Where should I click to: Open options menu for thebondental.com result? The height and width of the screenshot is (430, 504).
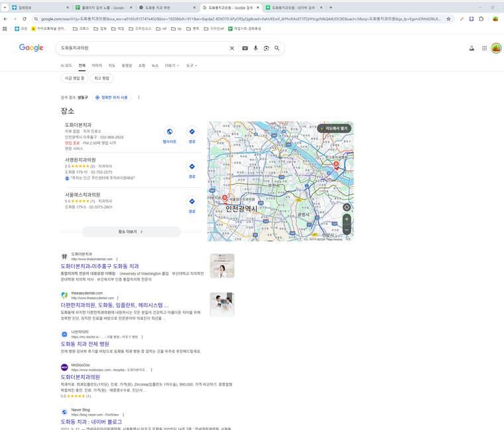coord(117,259)
